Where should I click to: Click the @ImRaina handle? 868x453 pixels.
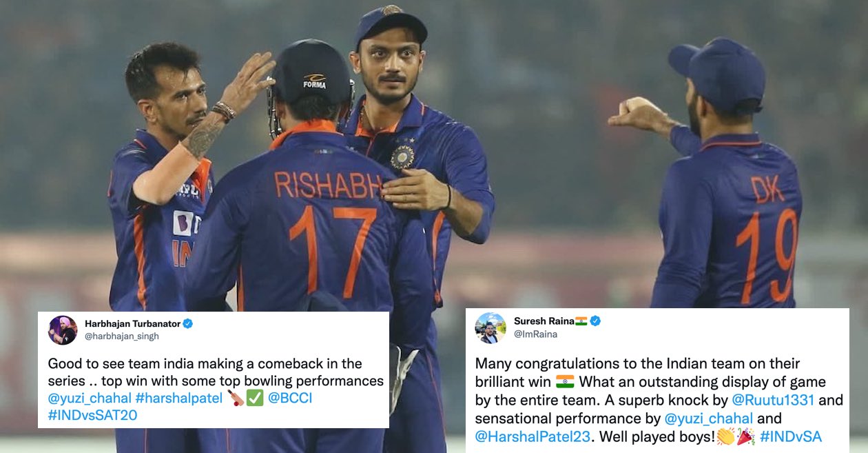(535, 334)
